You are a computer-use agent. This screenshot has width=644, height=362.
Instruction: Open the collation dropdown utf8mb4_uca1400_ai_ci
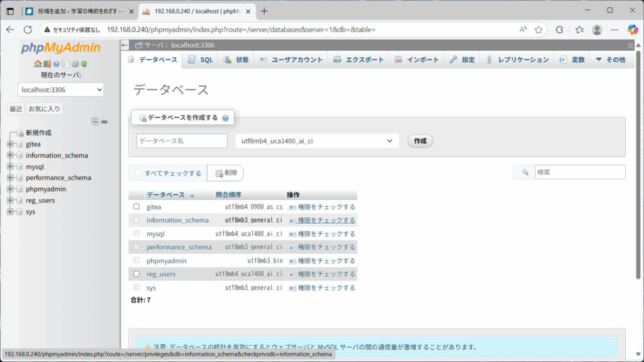(317, 141)
